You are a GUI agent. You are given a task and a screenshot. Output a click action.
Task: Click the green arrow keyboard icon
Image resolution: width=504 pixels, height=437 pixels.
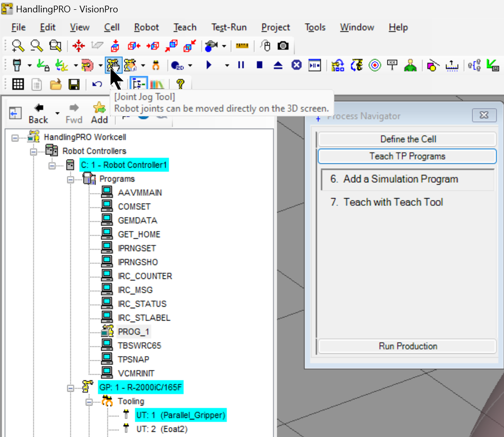coord(493,65)
